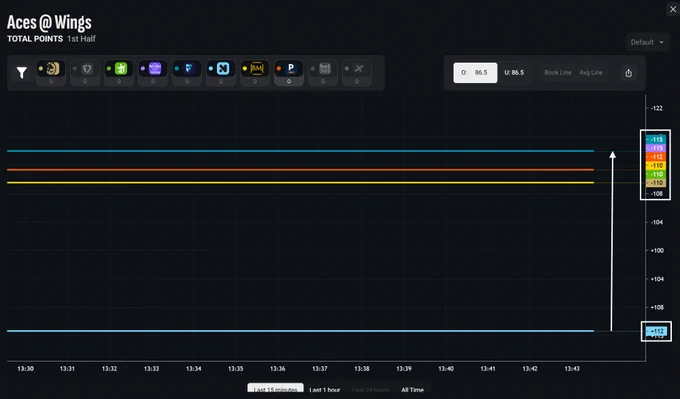Click the 1st Half label

point(81,39)
